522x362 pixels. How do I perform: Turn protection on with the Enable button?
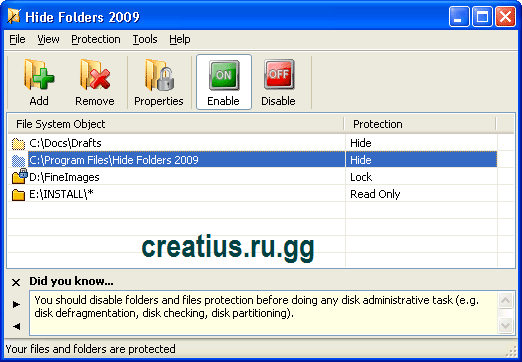click(224, 82)
